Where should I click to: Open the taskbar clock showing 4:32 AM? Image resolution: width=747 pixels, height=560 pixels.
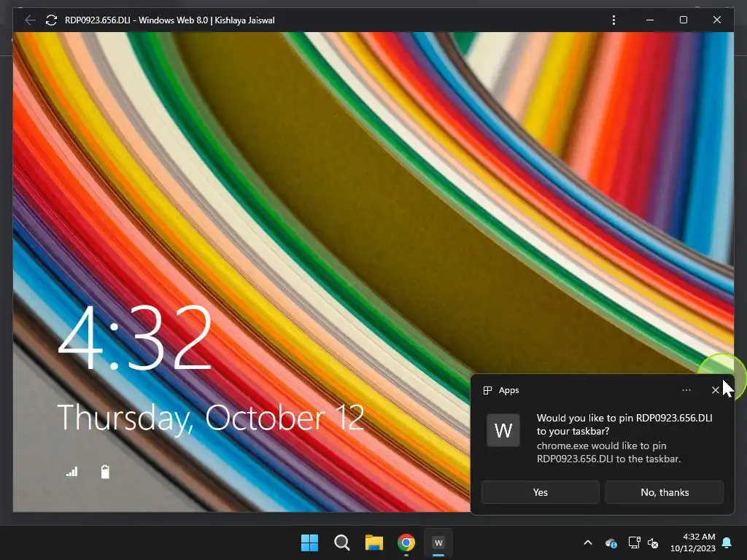693,542
